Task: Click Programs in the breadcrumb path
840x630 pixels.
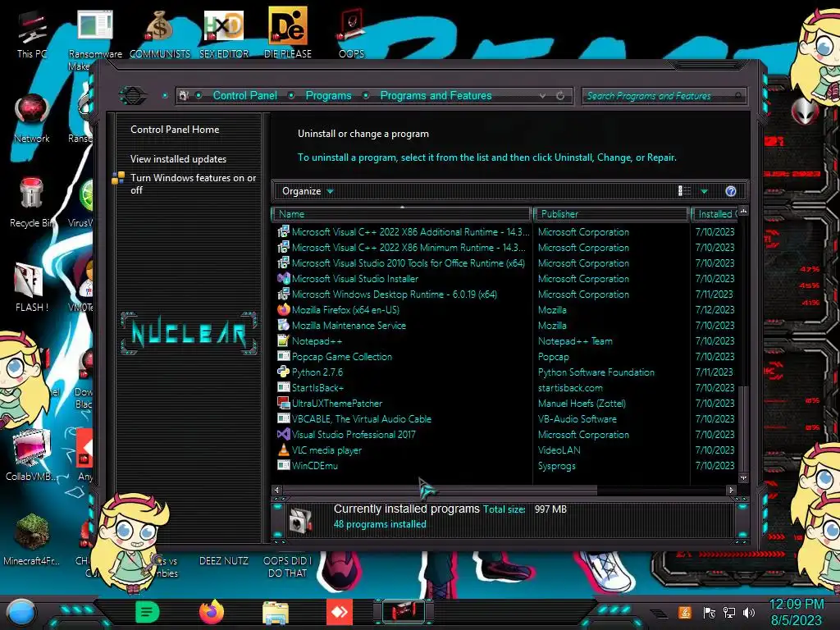Action: 328,95
